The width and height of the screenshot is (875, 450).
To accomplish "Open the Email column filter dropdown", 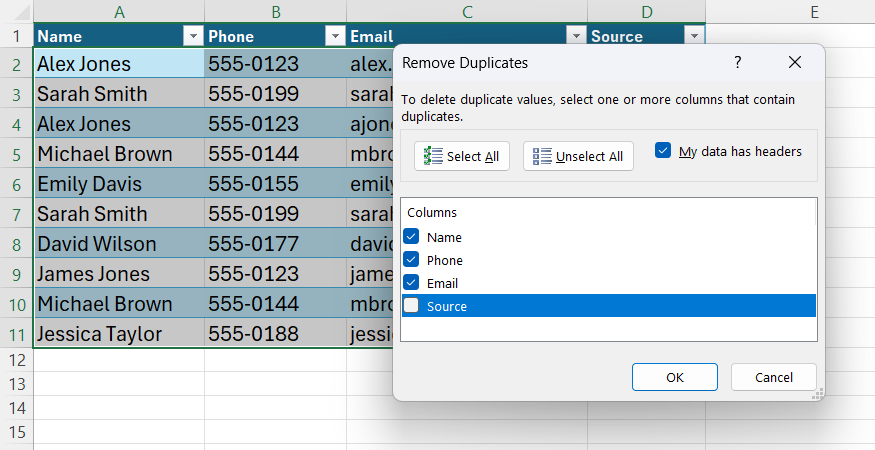I will point(576,36).
